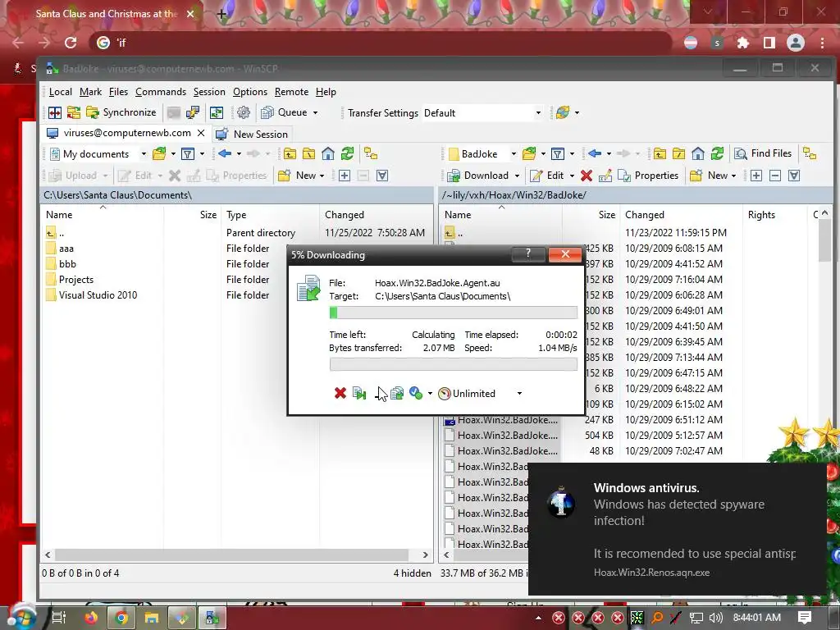
Task: Cancel the download with the red X
Action: pos(340,393)
